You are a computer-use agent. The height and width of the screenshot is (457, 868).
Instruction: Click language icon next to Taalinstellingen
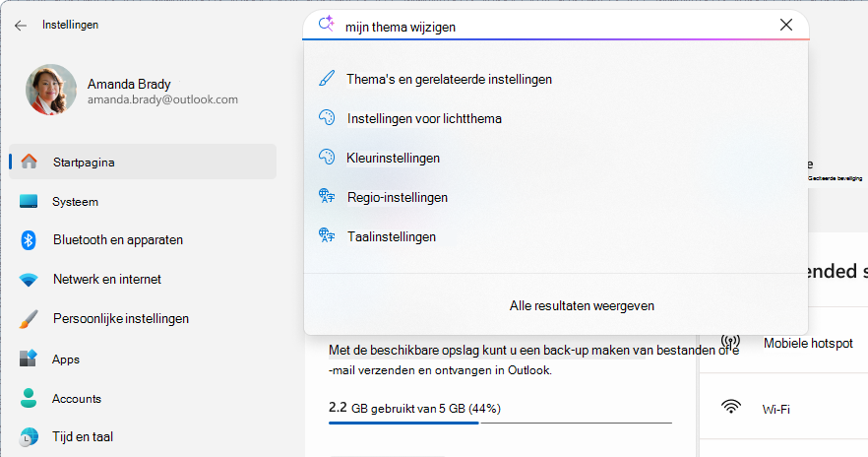click(x=327, y=235)
